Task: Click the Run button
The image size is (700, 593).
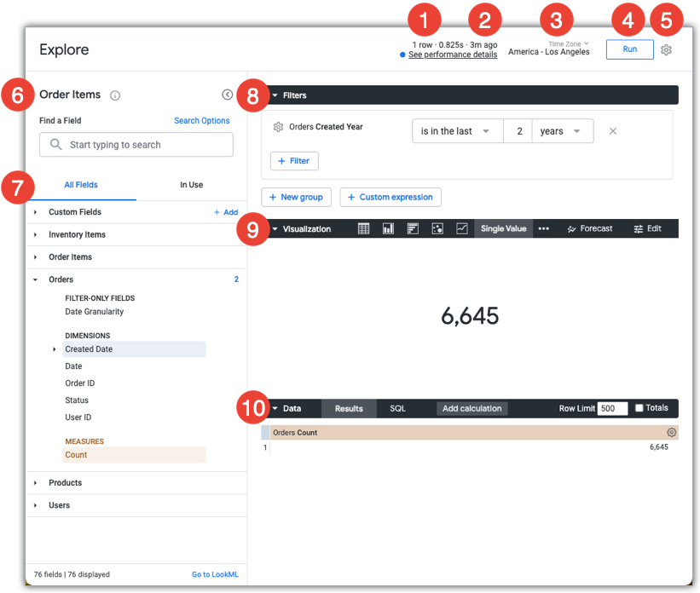Action: (629, 49)
